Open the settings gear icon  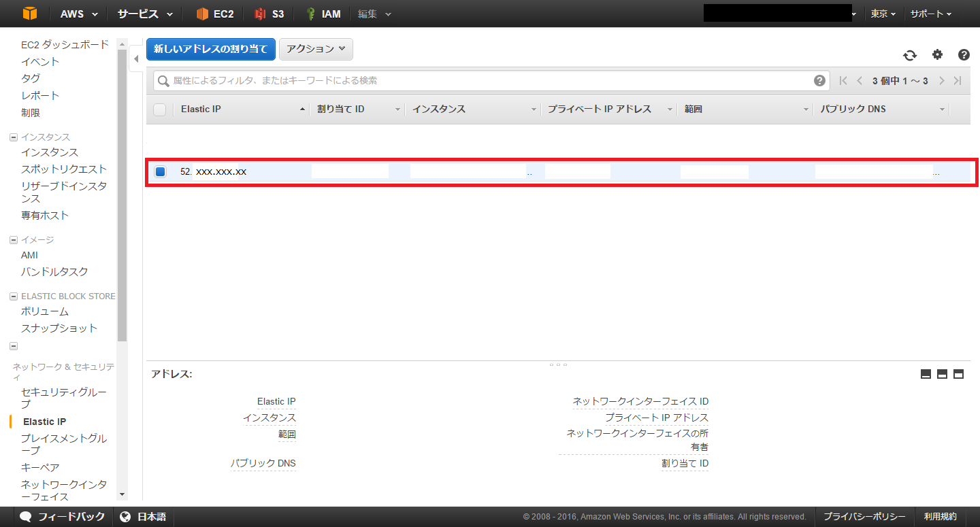point(937,55)
